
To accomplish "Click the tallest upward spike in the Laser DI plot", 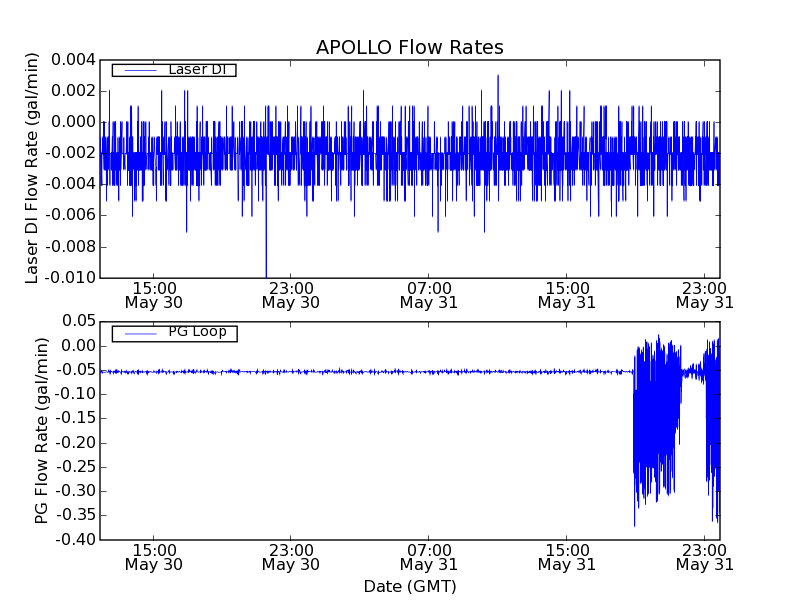I will [498, 78].
